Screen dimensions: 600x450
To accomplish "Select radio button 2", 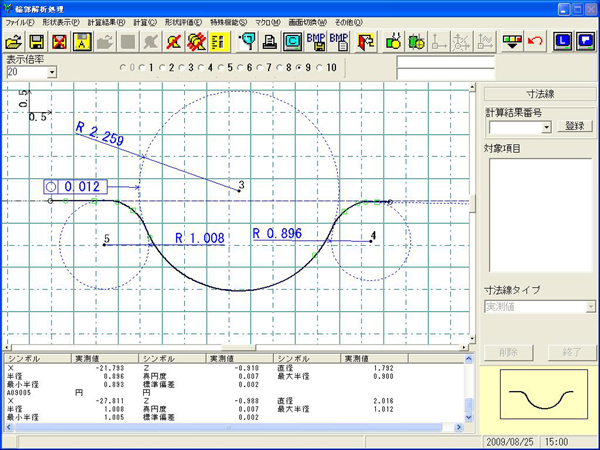I will [162, 68].
